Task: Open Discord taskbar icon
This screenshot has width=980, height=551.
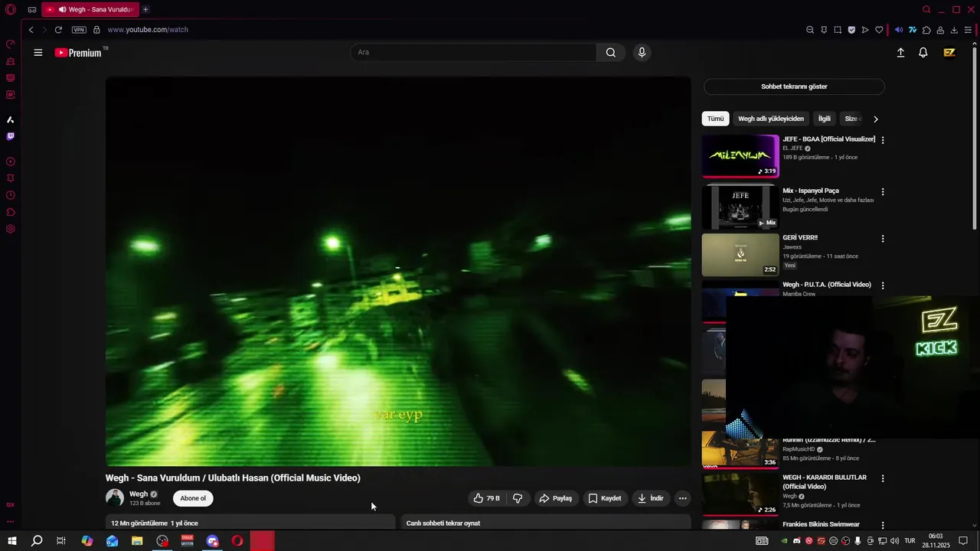Action: 212,541
